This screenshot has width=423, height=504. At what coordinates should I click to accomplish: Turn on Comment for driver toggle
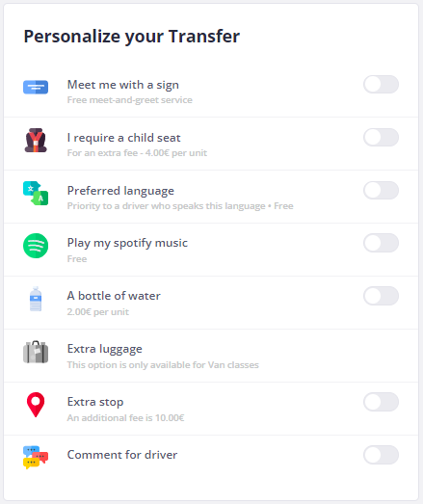click(381, 455)
